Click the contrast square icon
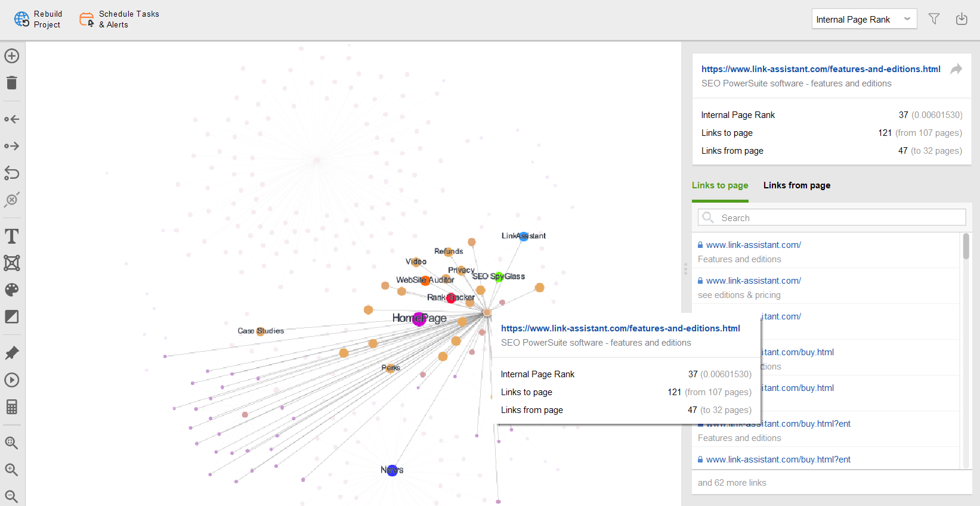 [x=12, y=316]
